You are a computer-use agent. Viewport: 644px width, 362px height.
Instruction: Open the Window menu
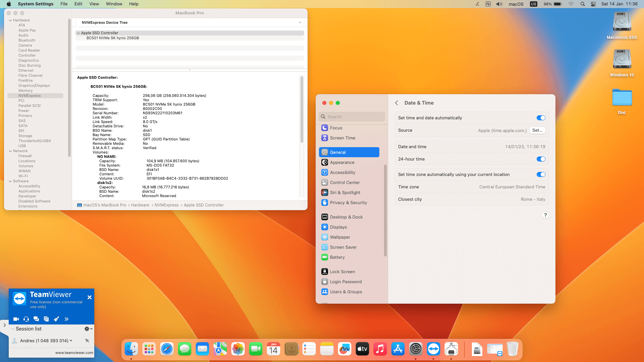pos(114,4)
